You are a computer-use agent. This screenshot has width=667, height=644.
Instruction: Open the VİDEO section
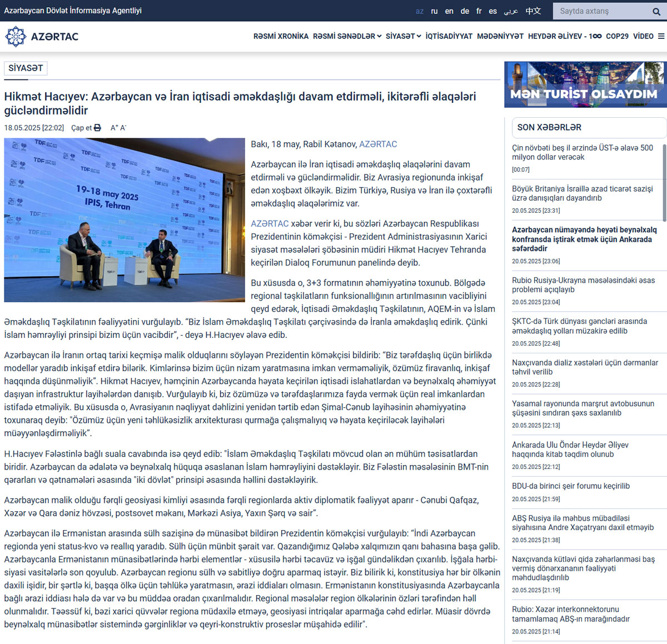point(643,36)
